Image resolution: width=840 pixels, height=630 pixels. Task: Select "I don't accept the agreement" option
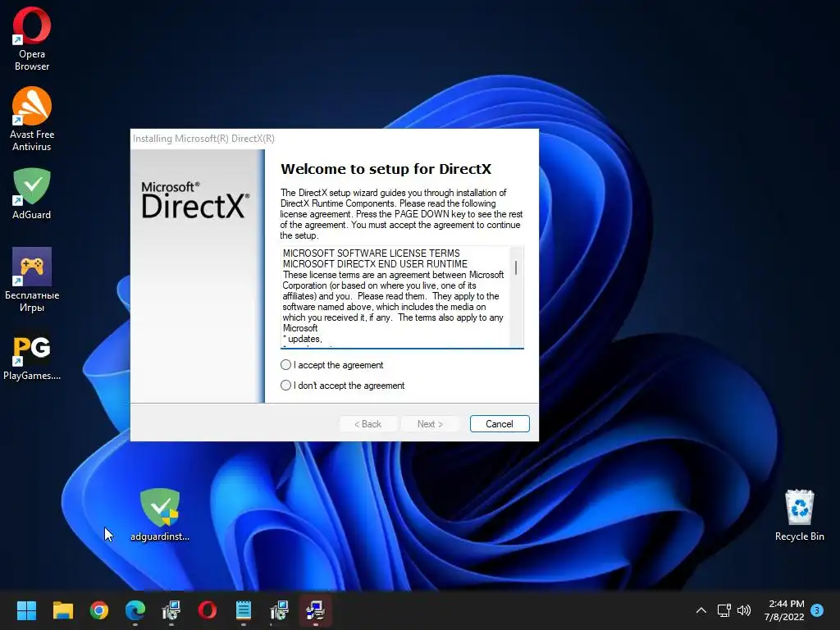[285, 386]
